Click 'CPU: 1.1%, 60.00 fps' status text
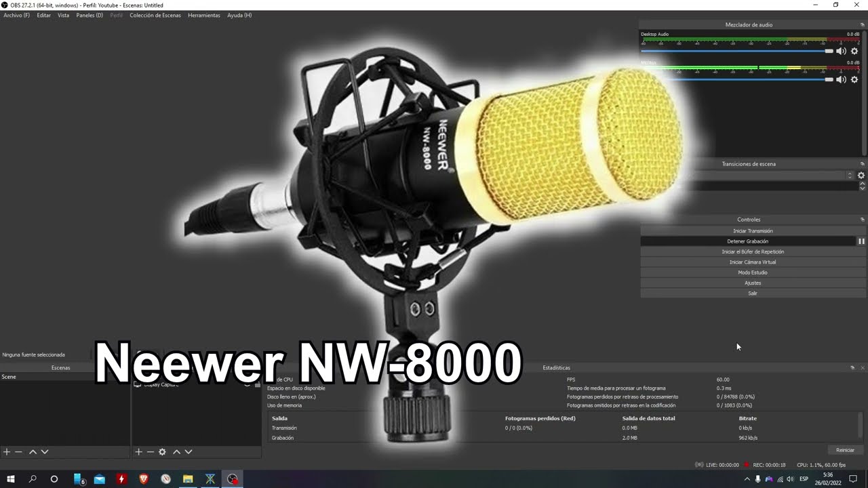This screenshot has width=868, height=488. [821, 465]
